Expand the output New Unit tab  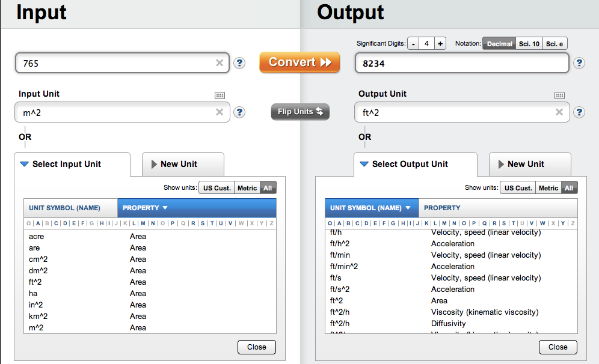pos(526,164)
